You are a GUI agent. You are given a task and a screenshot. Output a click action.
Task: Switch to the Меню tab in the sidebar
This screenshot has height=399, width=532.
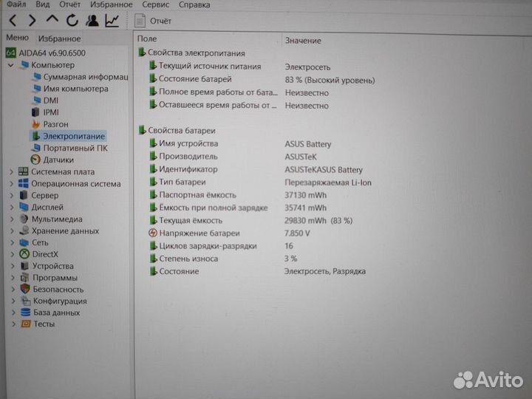point(17,38)
